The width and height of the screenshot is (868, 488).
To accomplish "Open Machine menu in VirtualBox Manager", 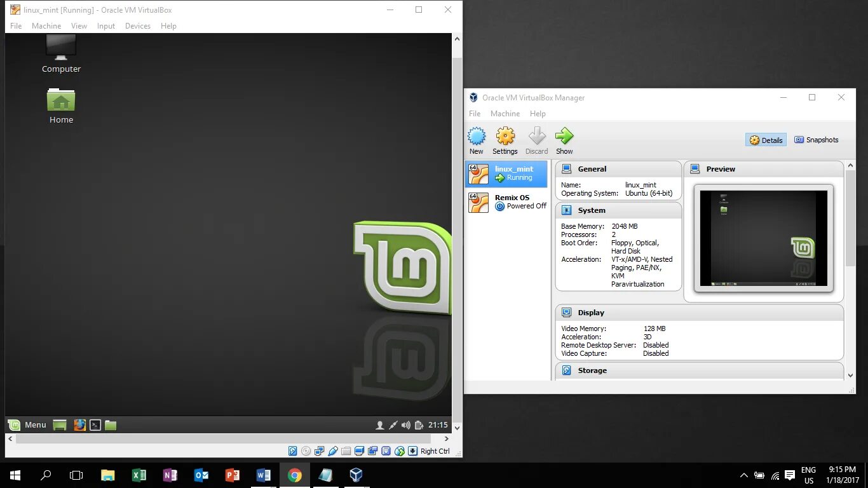I will [505, 114].
